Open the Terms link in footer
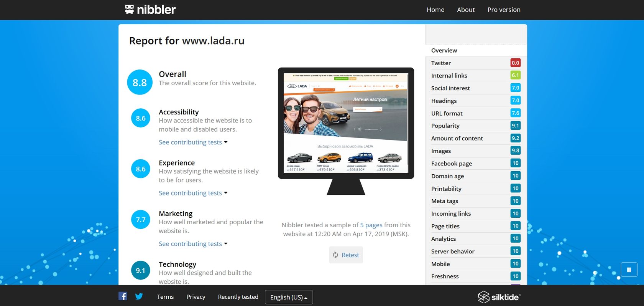The height and width of the screenshot is (306, 644). (165, 297)
